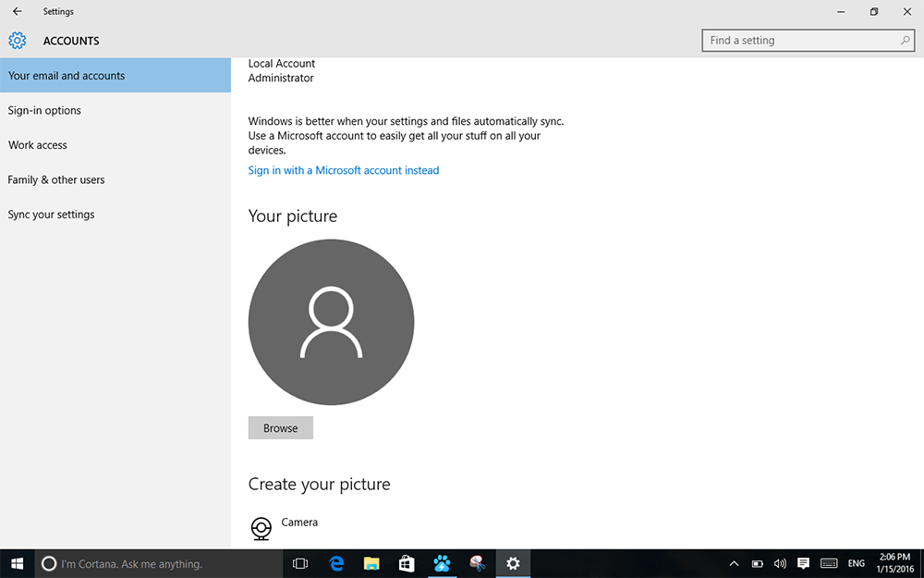The height and width of the screenshot is (578, 924).
Task: Click the battery icon in system tray
Action: 758,564
